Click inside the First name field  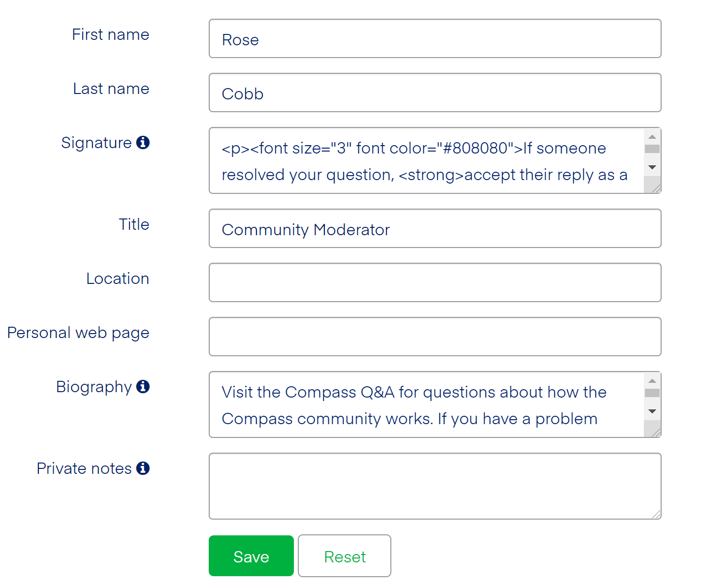(x=433, y=38)
